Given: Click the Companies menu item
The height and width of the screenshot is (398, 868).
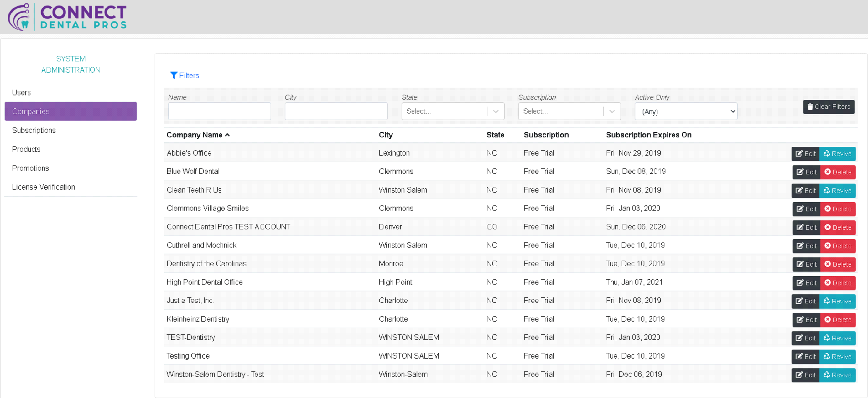Looking at the screenshot, I should tap(70, 111).
